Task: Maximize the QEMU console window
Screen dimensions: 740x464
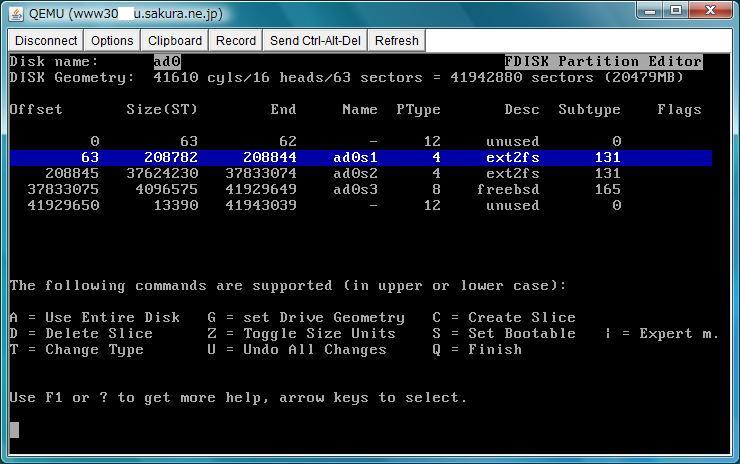Action: pyautogui.click(x=677, y=11)
